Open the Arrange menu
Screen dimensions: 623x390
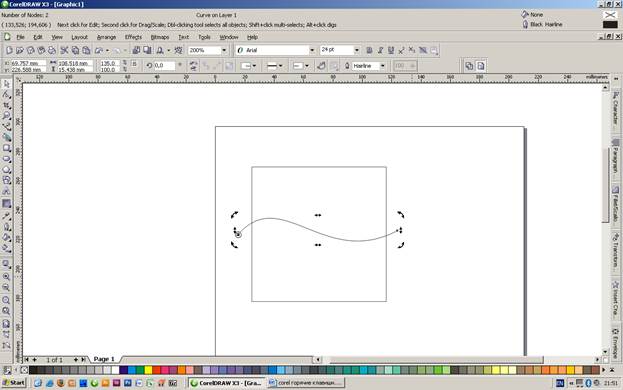(106, 37)
